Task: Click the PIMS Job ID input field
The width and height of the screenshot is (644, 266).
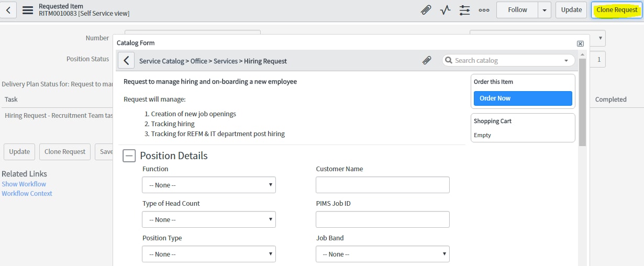Action: 383,219
